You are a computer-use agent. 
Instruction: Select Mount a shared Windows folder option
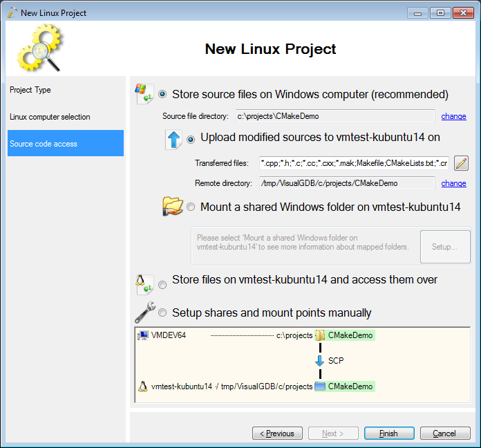[191, 207]
